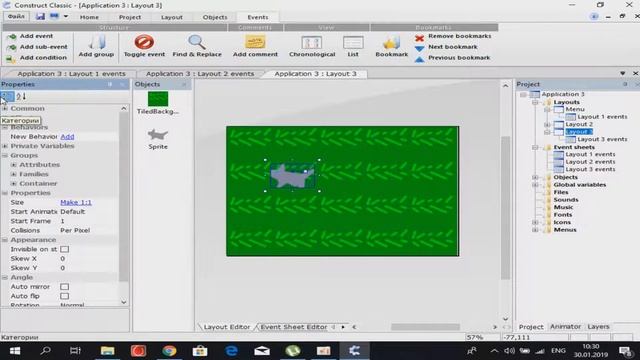Click the Add sub-event icon

pos(12,47)
